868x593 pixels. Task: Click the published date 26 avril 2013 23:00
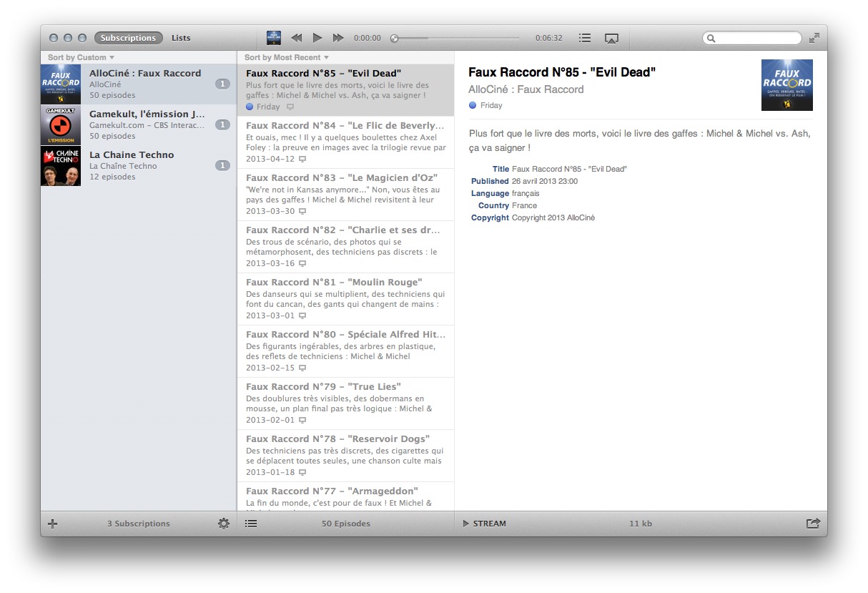(545, 182)
